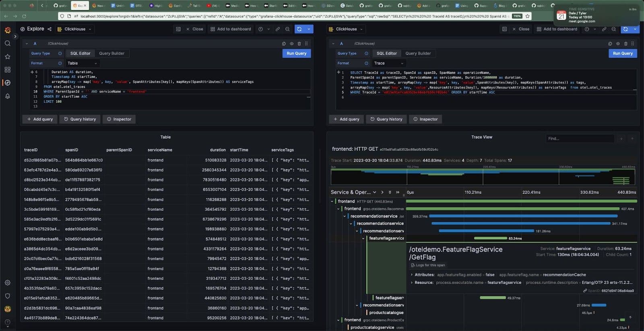
Task: Expand the Attributes section of span details
Action: [411, 275]
